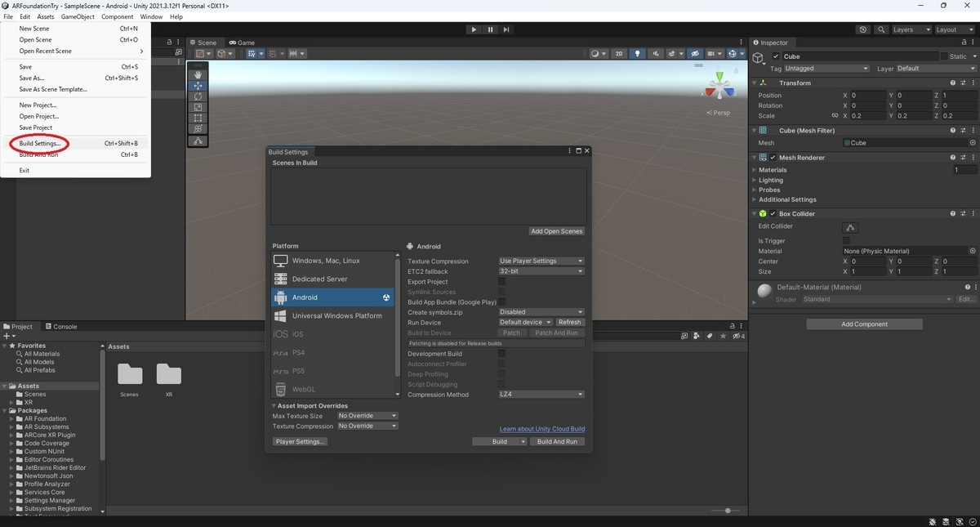Switch to the Console tab
Image resolution: width=980 pixels, height=527 pixels.
click(x=61, y=327)
